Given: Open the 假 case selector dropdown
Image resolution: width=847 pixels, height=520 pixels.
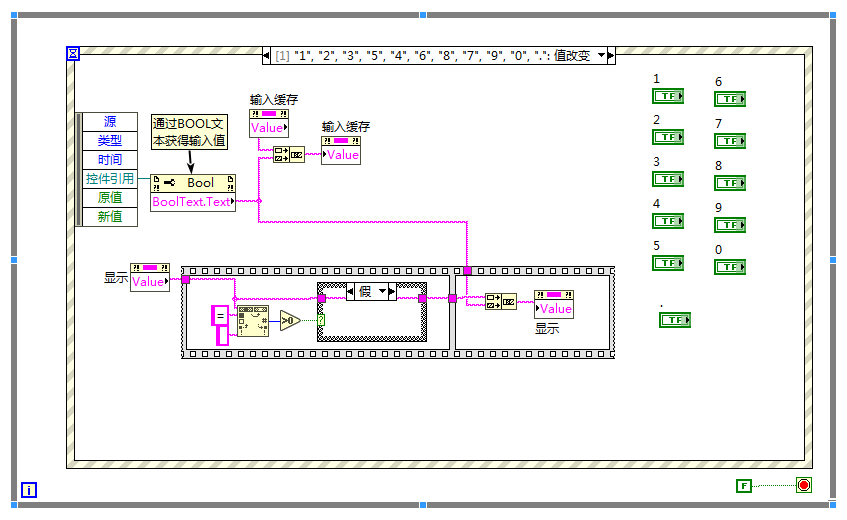Looking at the screenshot, I should (383, 292).
